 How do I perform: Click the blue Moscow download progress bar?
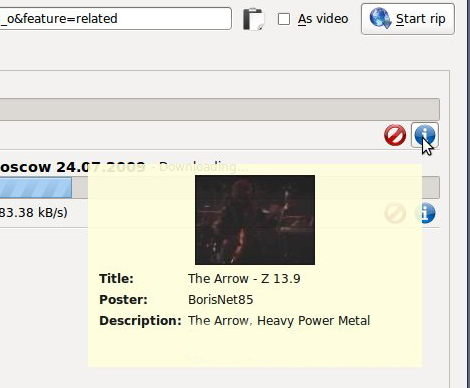pyautogui.click(x=36, y=188)
